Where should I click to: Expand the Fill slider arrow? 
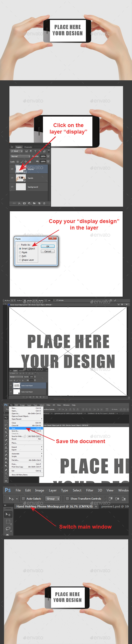pos(48,162)
